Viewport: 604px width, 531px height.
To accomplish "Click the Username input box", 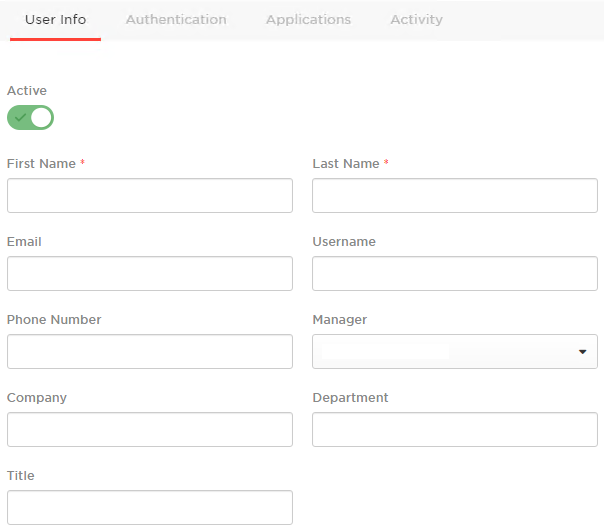I will click(455, 274).
